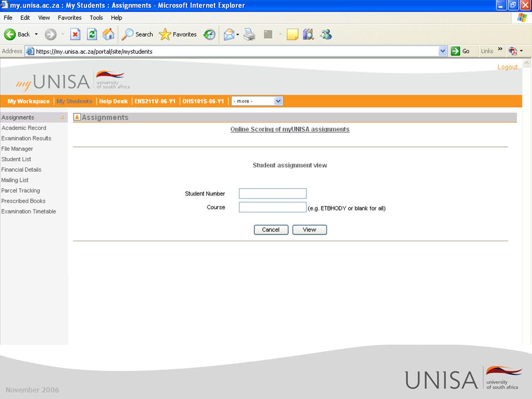
Task: Expand the address bar dropdown arrow
Action: [442, 51]
